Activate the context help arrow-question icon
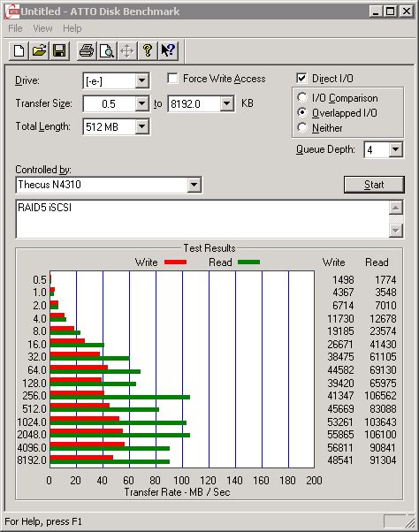Image resolution: width=419 pixels, height=532 pixels. click(x=168, y=51)
